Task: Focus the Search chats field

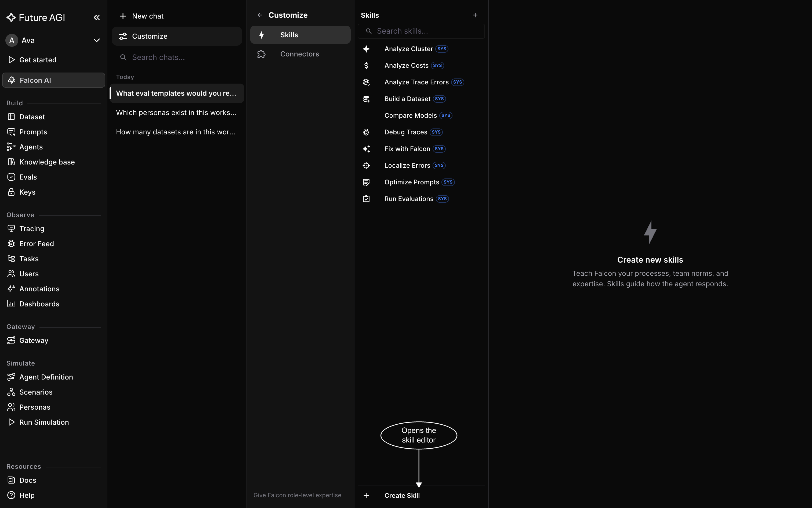Action: click(x=177, y=58)
